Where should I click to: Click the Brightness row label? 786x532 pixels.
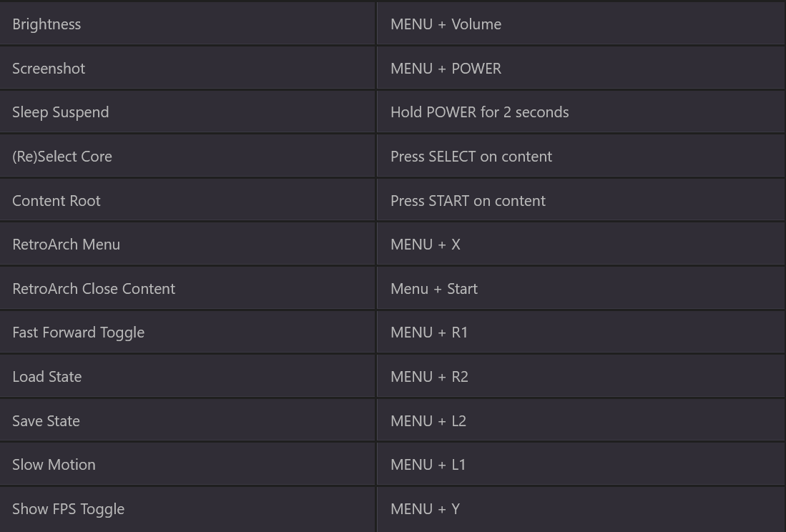[x=46, y=24]
